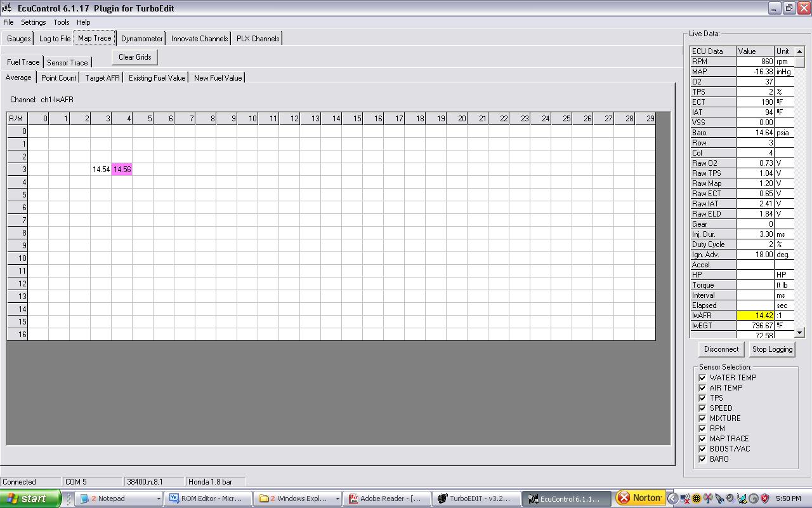Uncheck the WATER TEMP sensor checkbox
The image size is (812, 508).
702,378
